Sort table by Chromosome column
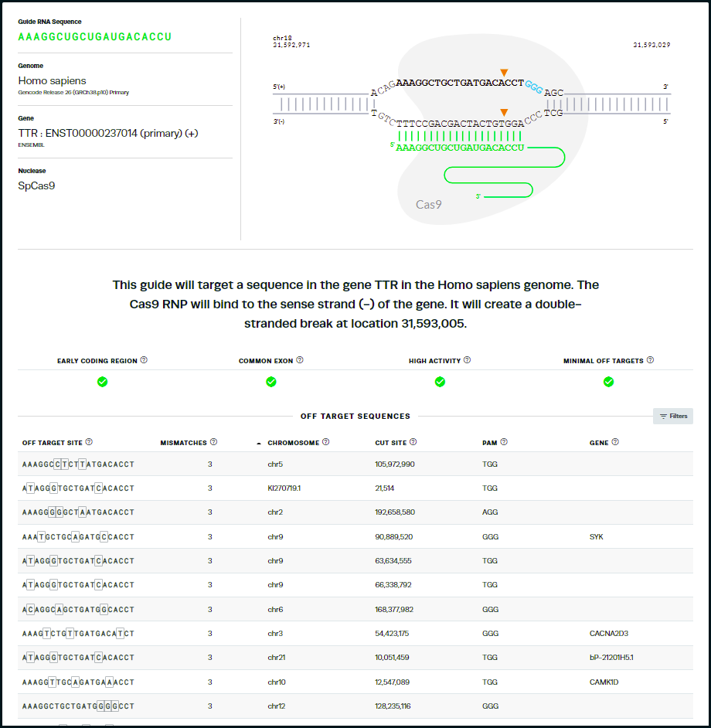 pos(292,443)
